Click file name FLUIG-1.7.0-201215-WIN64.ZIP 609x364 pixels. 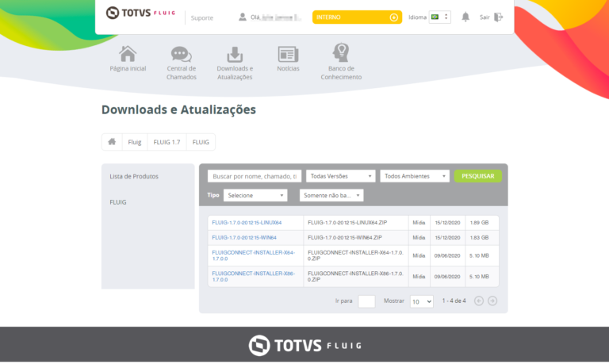(x=344, y=237)
